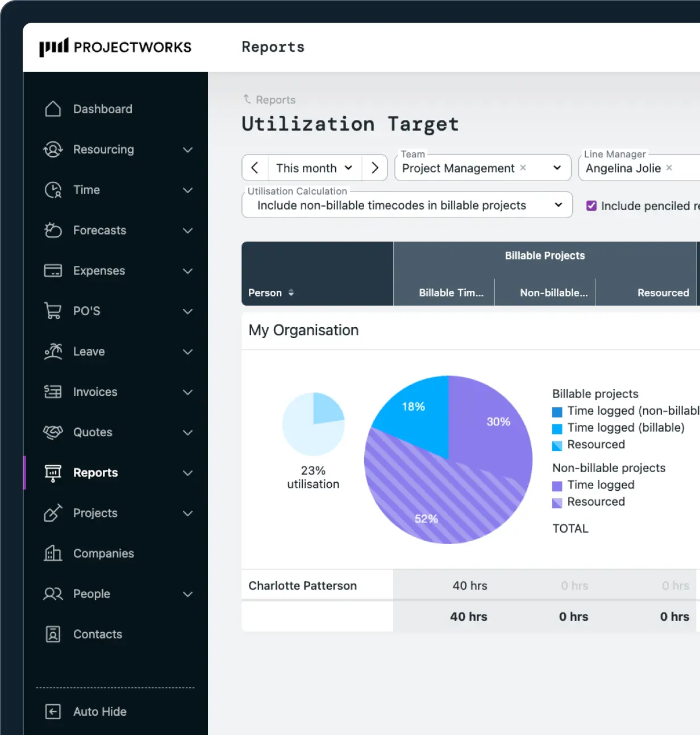
Task: Open Forecasts via its sidebar icon
Action: 53,230
